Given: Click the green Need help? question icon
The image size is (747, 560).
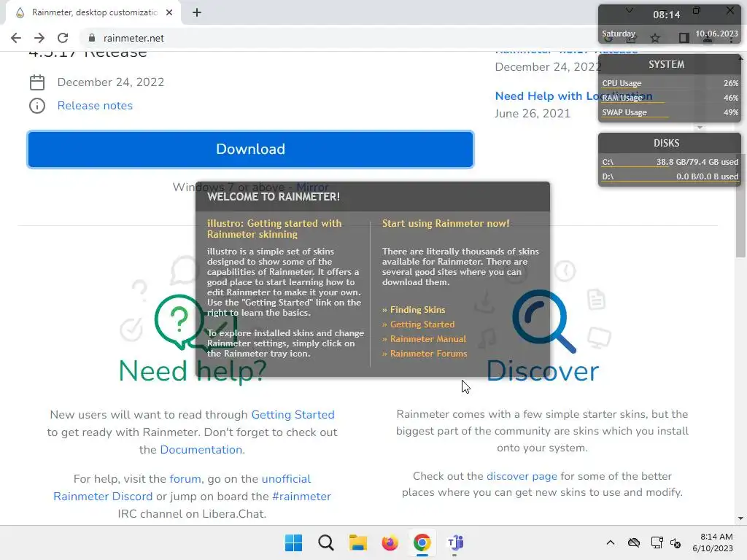Looking at the screenshot, I should pyautogui.click(x=179, y=322).
